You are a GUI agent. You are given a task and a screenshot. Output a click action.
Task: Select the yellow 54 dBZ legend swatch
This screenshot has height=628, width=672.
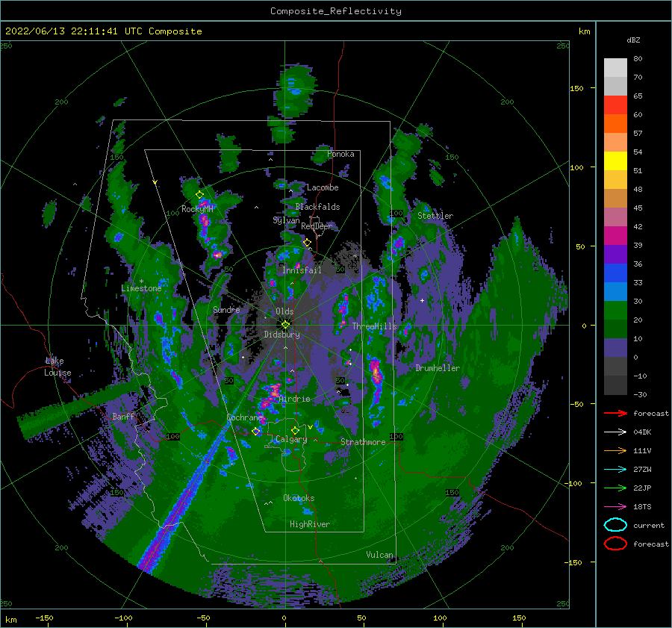click(615, 161)
